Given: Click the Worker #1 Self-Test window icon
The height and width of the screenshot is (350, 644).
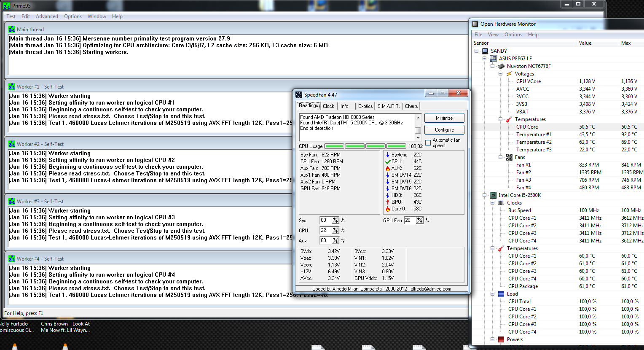Looking at the screenshot, I should pyautogui.click(x=12, y=86).
